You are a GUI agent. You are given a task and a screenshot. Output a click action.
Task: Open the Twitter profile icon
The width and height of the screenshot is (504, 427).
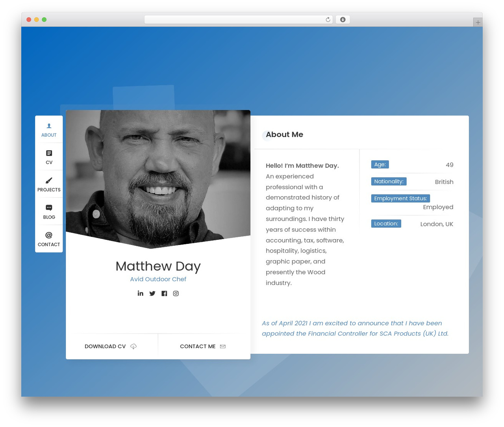[x=152, y=293]
